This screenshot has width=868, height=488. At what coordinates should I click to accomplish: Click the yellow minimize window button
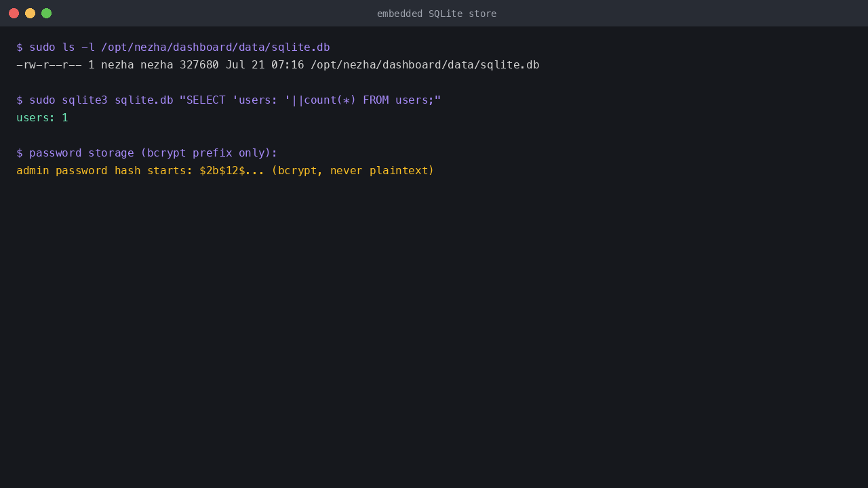tap(30, 13)
